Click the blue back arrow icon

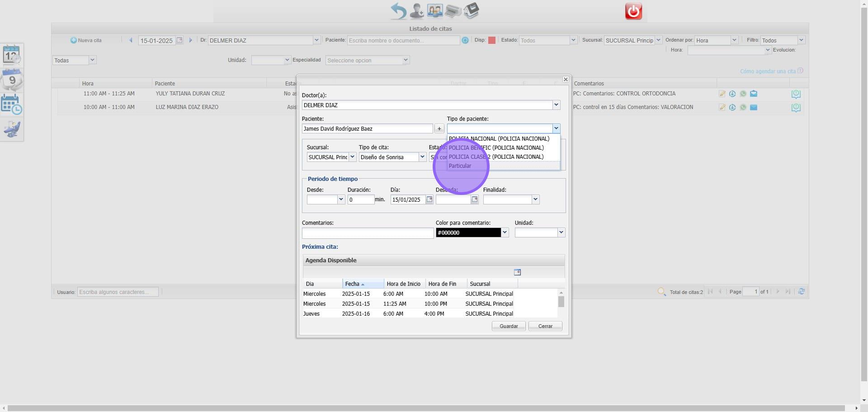point(398,11)
